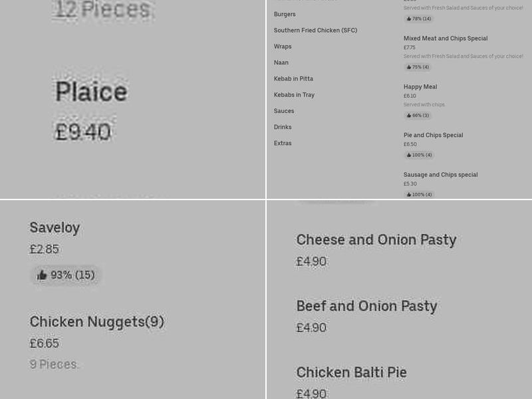
Task: Select Beef and Onion Pasty
Action: [x=366, y=306]
